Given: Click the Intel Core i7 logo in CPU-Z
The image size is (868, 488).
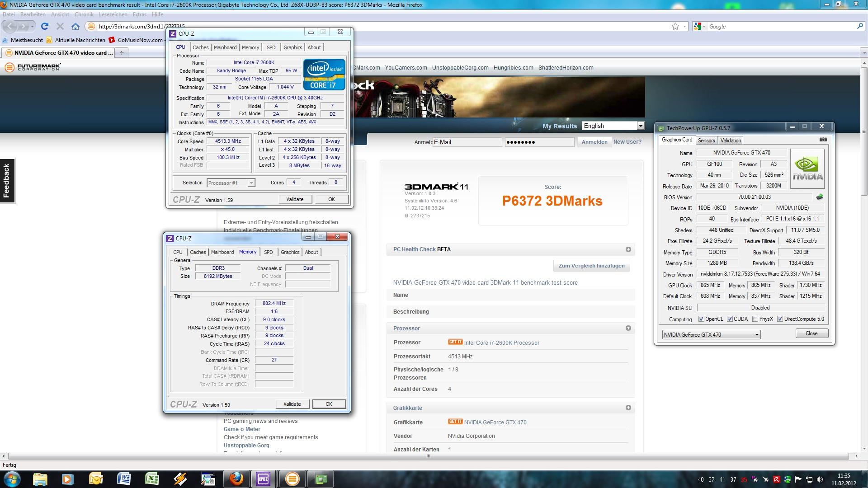Looking at the screenshot, I should 324,75.
